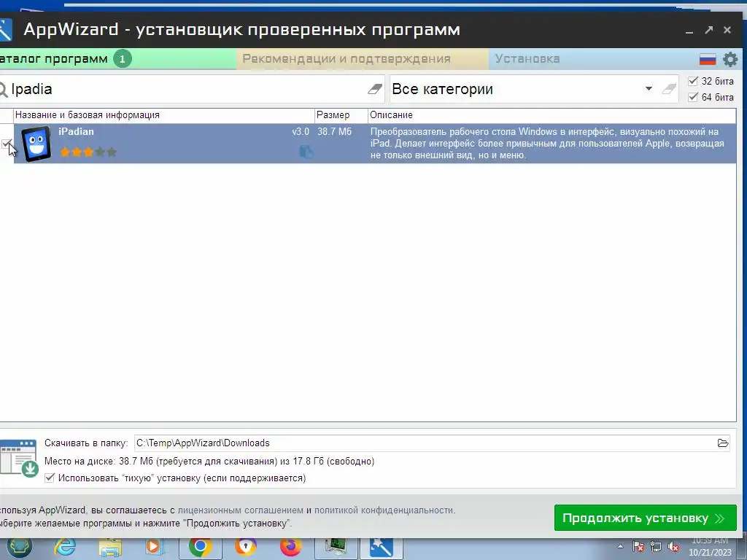
Task: Open the лицензионным соглашением link
Action: click(241, 510)
